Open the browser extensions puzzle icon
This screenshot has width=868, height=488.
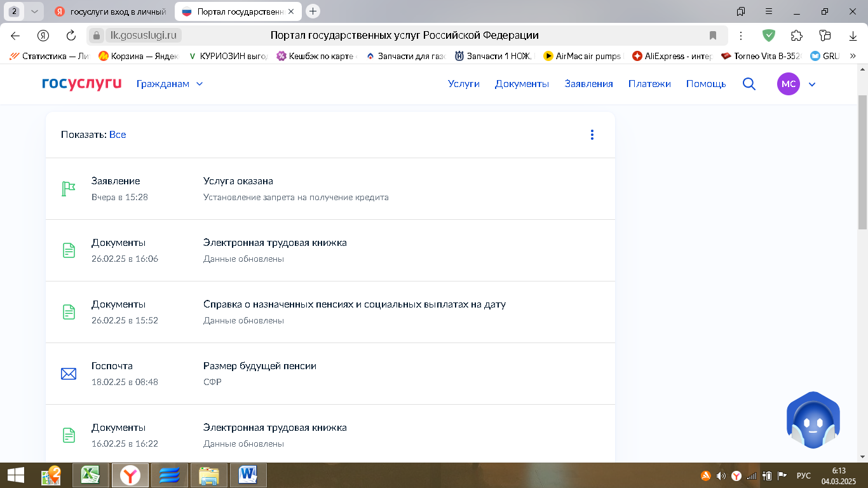(x=796, y=36)
